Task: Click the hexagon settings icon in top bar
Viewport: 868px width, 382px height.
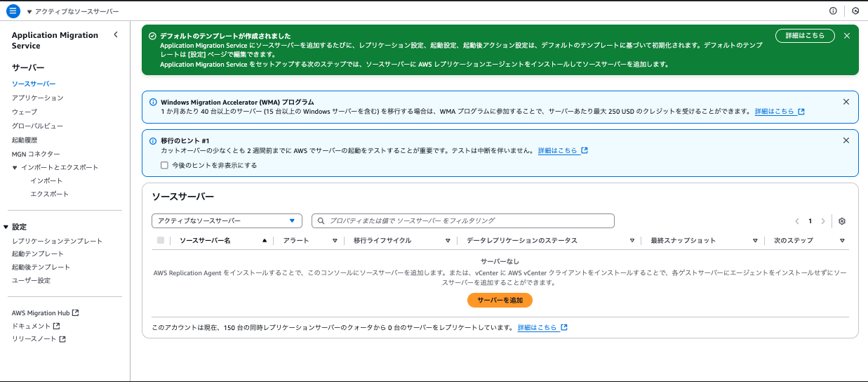Action: click(x=855, y=11)
